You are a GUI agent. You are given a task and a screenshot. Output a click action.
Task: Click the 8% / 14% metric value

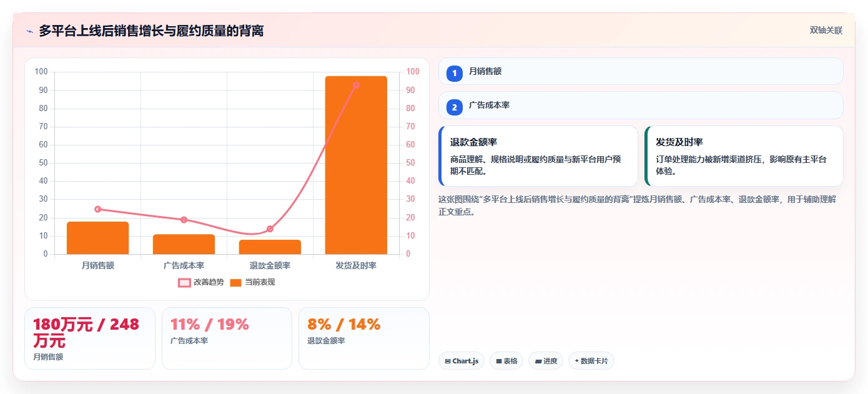(x=344, y=325)
